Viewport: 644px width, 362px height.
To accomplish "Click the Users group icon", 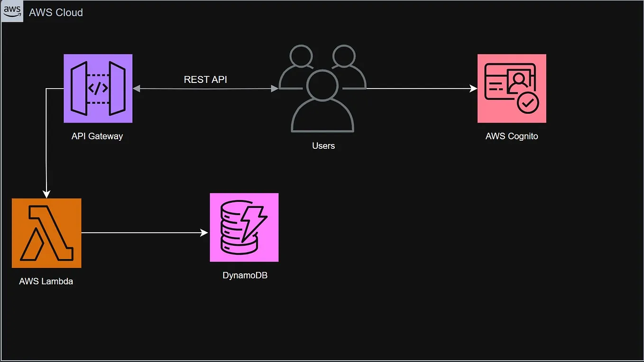I will (322, 90).
